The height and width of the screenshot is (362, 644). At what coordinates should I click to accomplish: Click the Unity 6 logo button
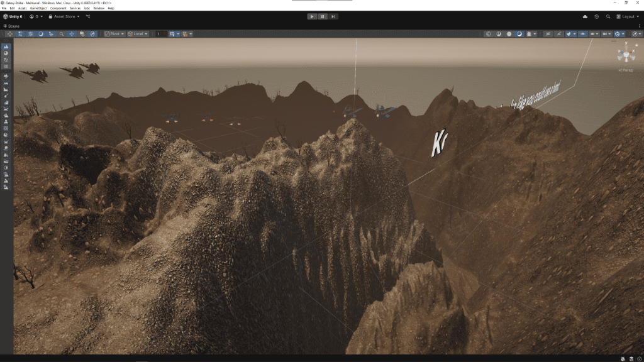click(13, 16)
